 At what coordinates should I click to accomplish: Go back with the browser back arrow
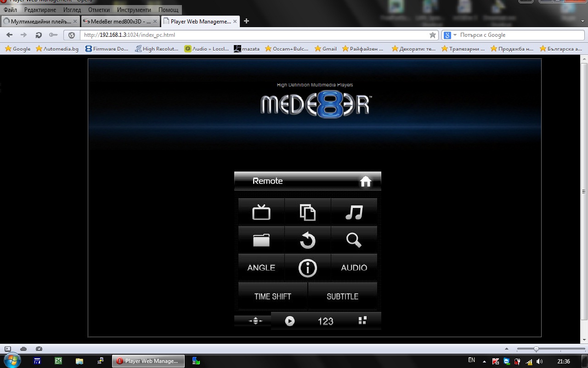pos(9,35)
